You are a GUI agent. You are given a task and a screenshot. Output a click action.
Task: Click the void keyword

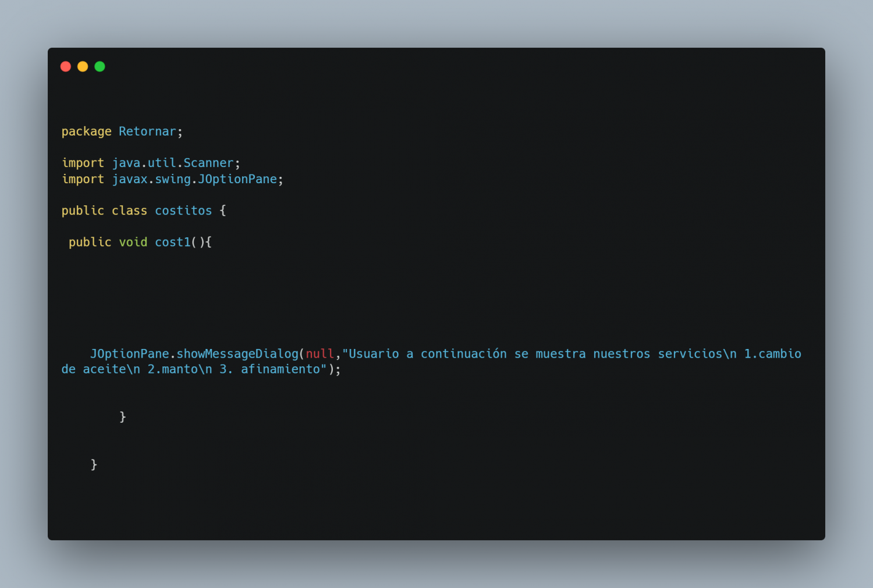133,242
